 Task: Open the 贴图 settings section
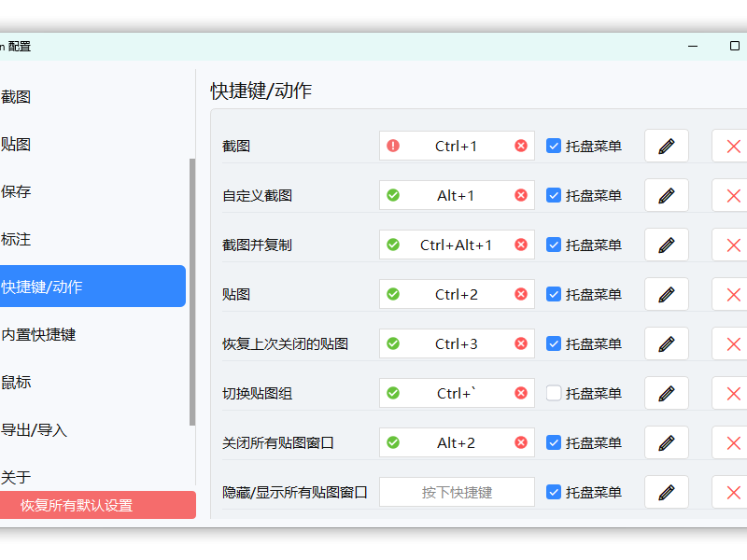pyautogui.click(x=92, y=145)
